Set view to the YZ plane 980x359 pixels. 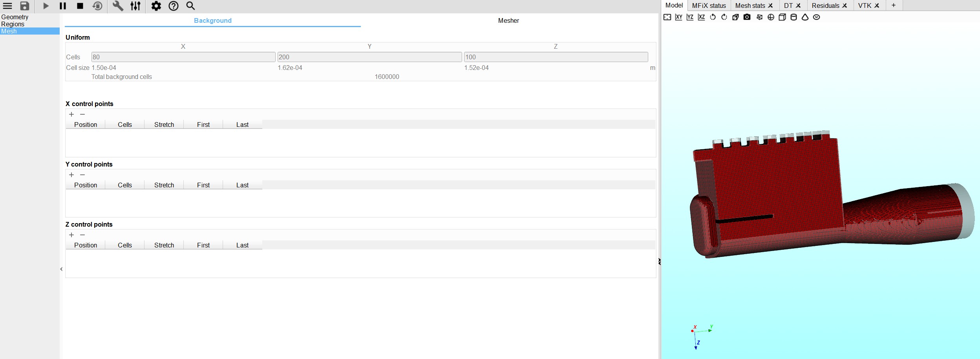690,17
